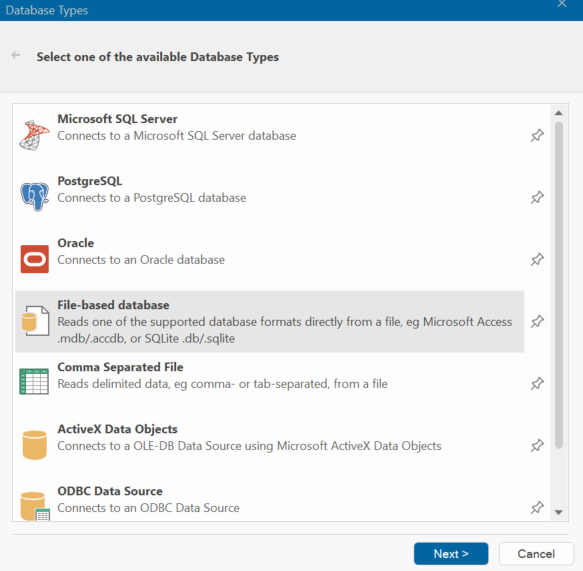
Task: Pin the ODBC Data Source entry
Action: point(537,507)
